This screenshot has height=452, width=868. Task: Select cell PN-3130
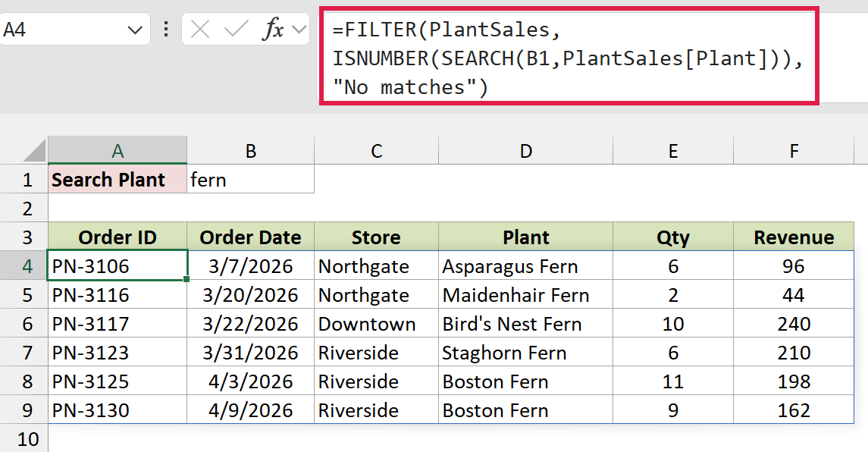tap(118, 410)
